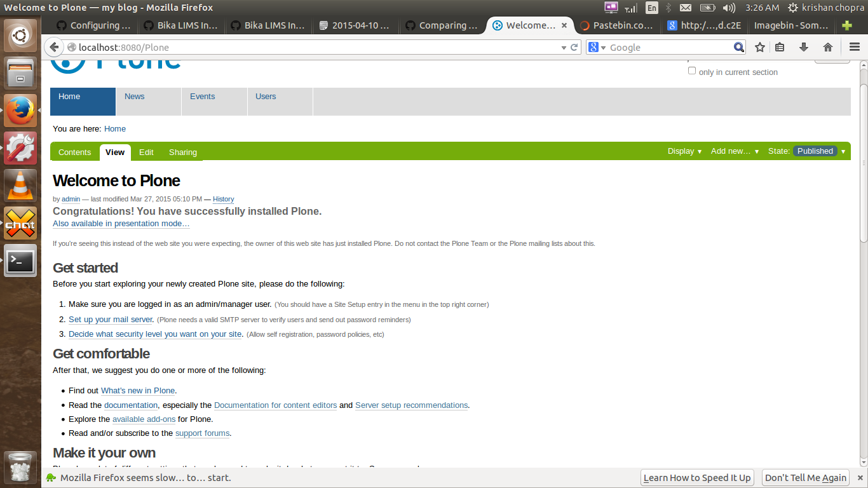The height and width of the screenshot is (488, 868).
Task: Open the XChat launcher icon
Action: click(20, 223)
